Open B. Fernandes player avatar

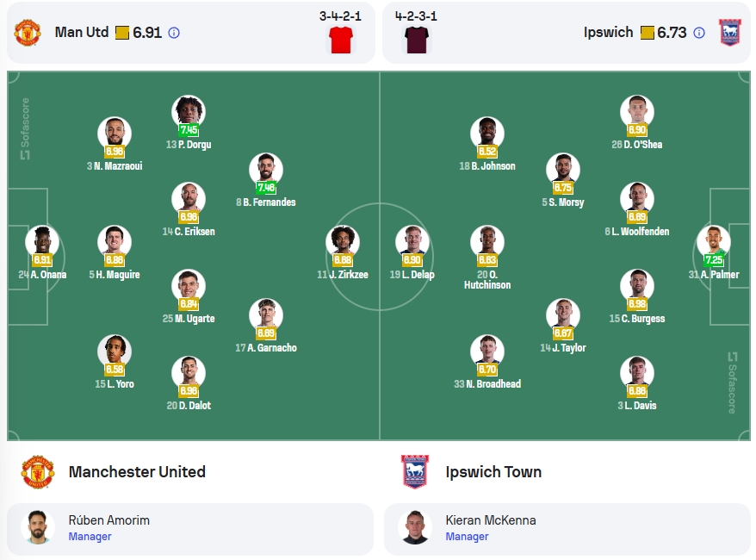(x=266, y=170)
